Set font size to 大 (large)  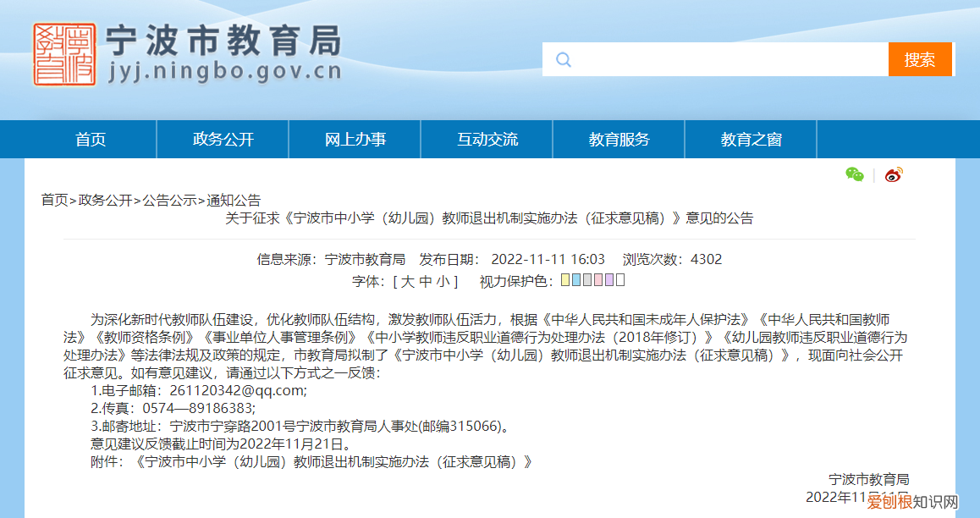(408, 281)
